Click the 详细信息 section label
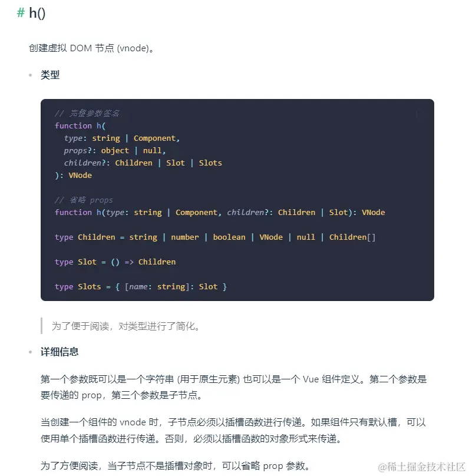 (x=60, y=352)
